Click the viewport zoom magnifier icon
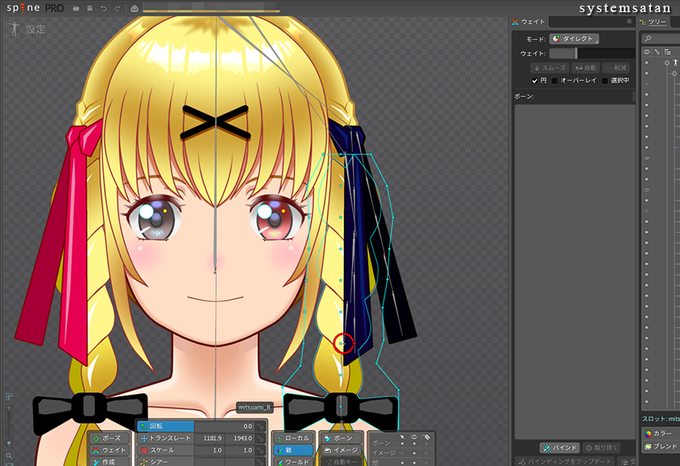This screenshot has height=466, width=680. tap(9, 456)
